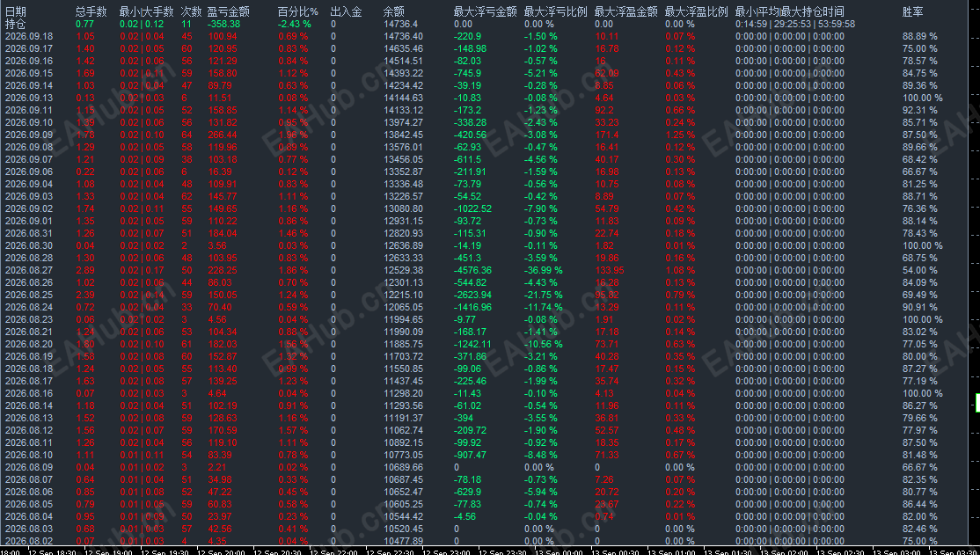Click the floating profit 171.4
Viewport: 980px width, 555px height.
click(x=606, y=135)
